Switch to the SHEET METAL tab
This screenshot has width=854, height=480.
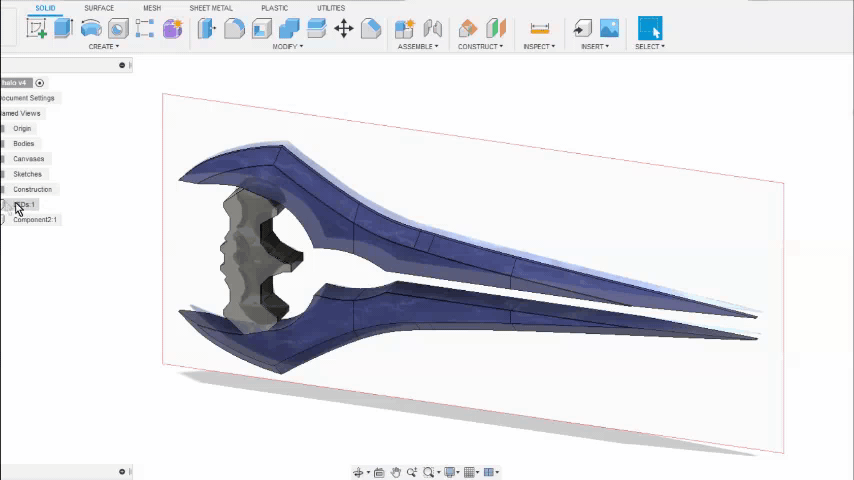tap(211, 8)
